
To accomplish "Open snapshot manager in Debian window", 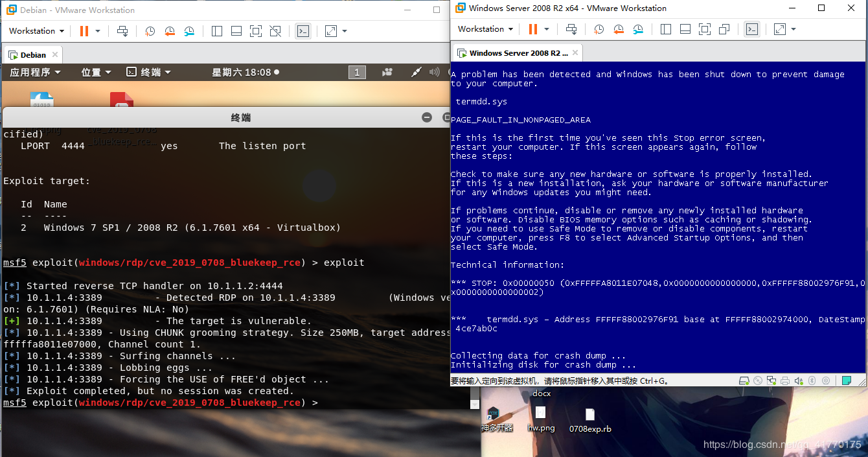I will (189, 30).
